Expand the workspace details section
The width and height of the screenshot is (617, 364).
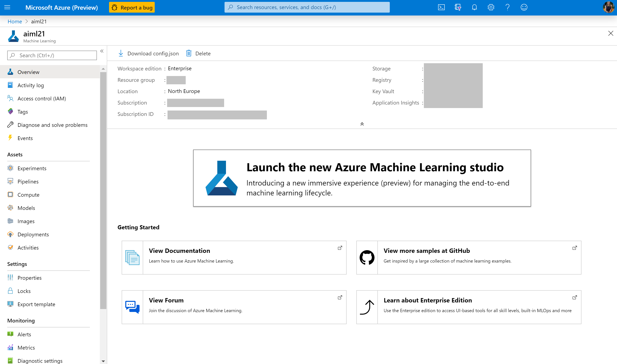362,124
